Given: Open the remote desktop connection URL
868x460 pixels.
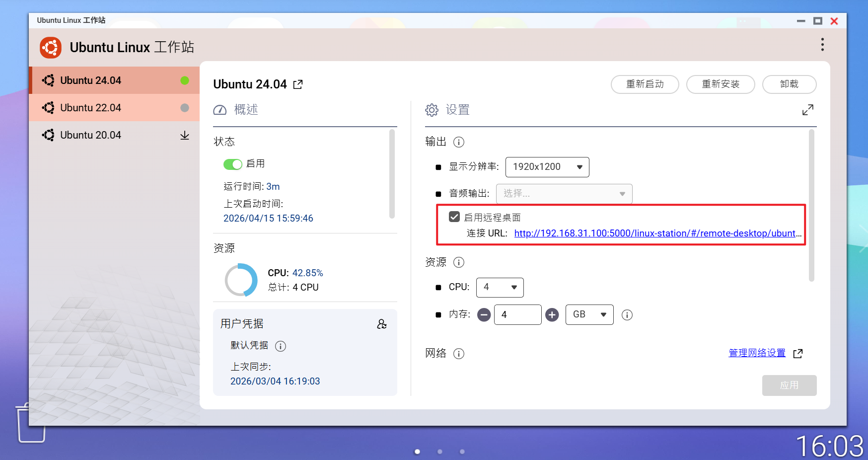Looking at the screenshot, I should (658, 233).
